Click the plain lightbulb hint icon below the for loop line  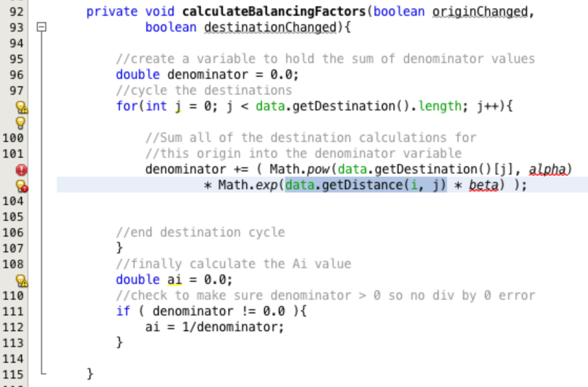pos(21,123)
